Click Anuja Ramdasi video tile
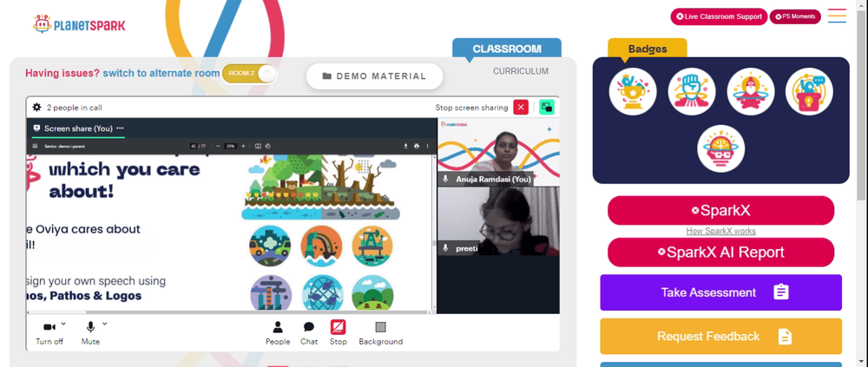This screenshot has width=868, height=367. tap(498, 152)
